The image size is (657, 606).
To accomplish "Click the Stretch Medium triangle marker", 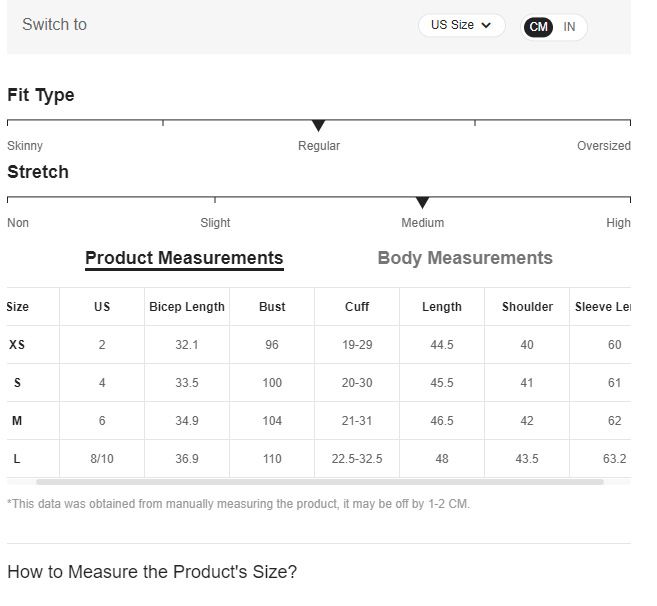I will (422, 203).
